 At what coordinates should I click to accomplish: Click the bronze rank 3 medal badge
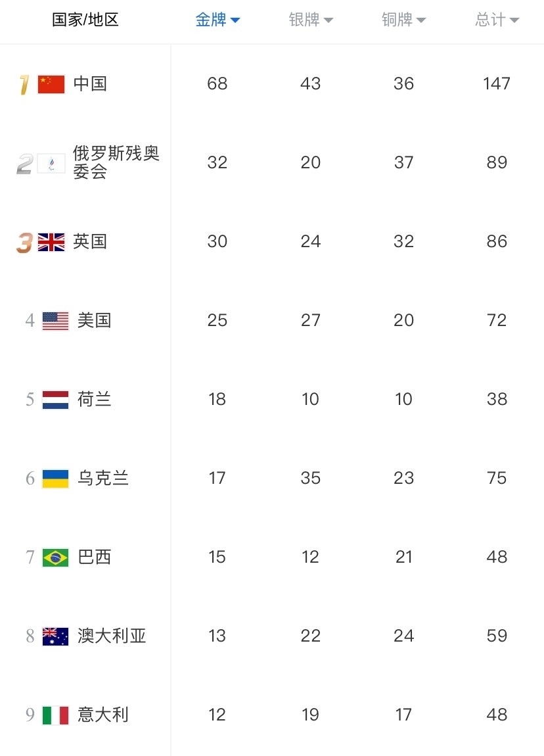[x=24, y=243]
